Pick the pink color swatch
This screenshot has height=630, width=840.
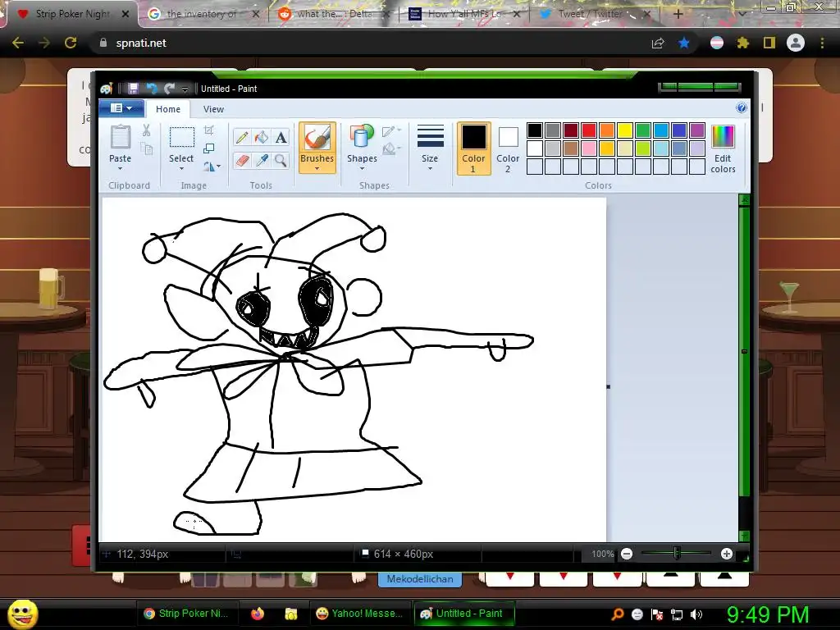pyautogui.click(x=589, y=148)
